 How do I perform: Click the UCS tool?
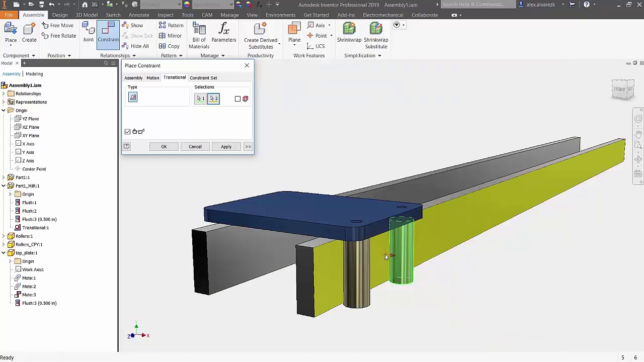[316, 46]
